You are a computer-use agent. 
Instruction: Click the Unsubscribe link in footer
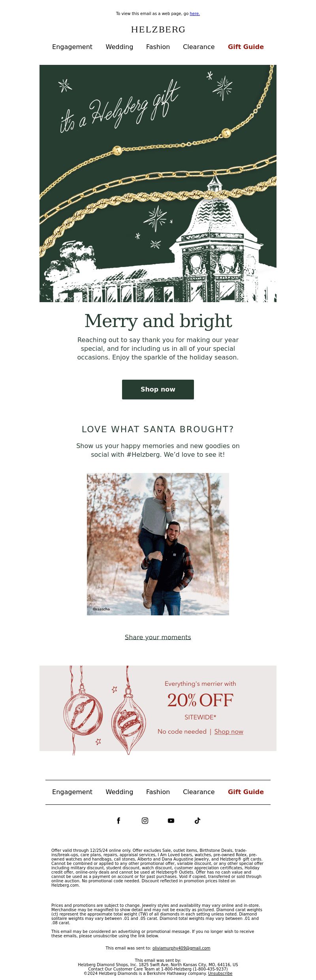coord(220,974)
